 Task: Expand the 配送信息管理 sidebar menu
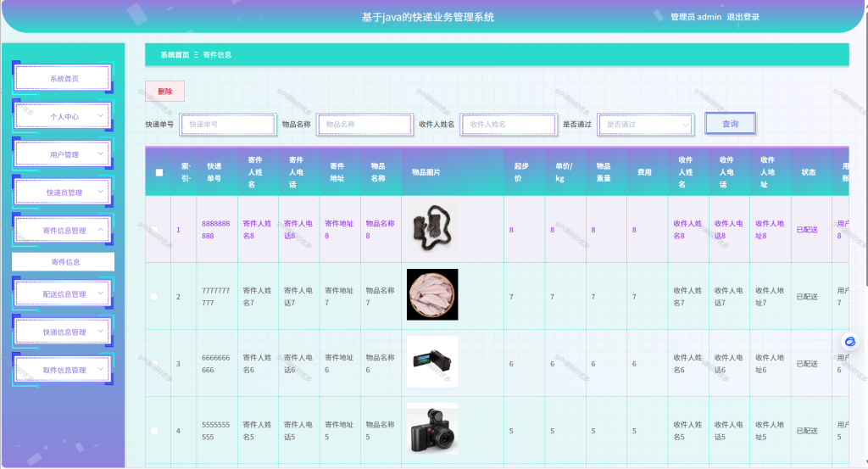pyautogui.click(x=63, y=294)
